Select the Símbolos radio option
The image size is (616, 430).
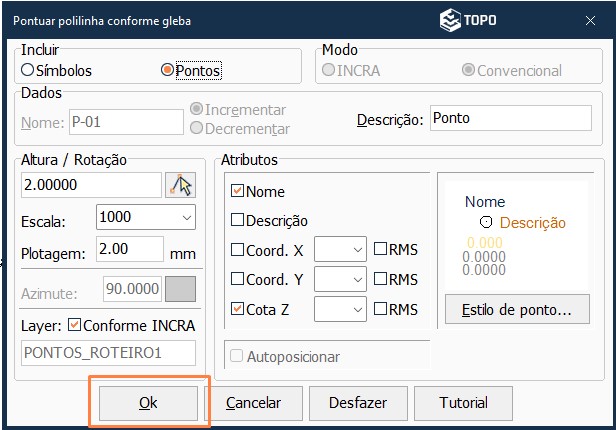[57, 70]
